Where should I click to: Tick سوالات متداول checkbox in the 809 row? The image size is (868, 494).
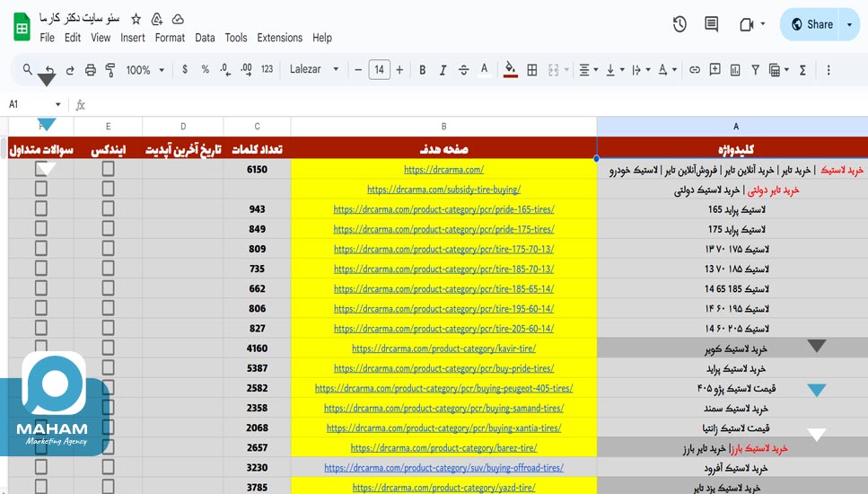tap(41, 249)
